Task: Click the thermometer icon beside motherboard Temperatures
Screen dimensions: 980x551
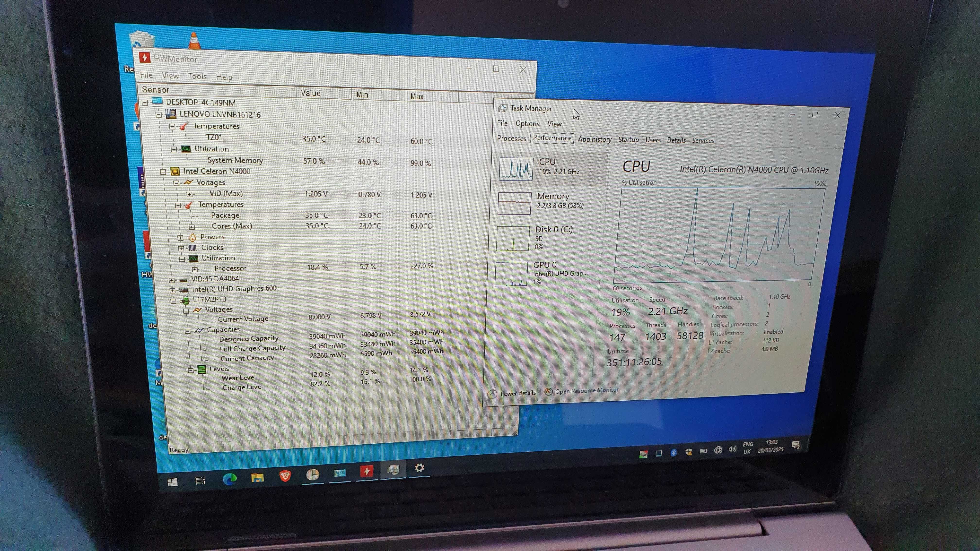Action: (x=184, y=126)
